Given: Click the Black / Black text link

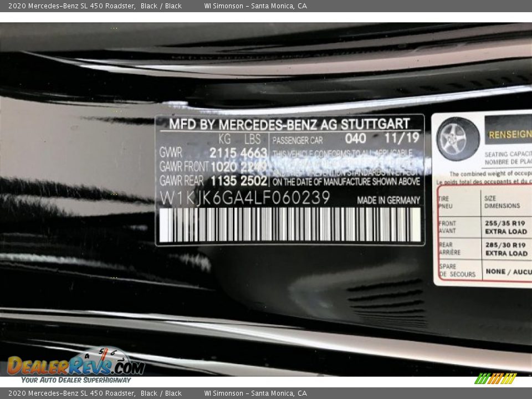Looking at the screenshot, I should [x=166, y=6].
